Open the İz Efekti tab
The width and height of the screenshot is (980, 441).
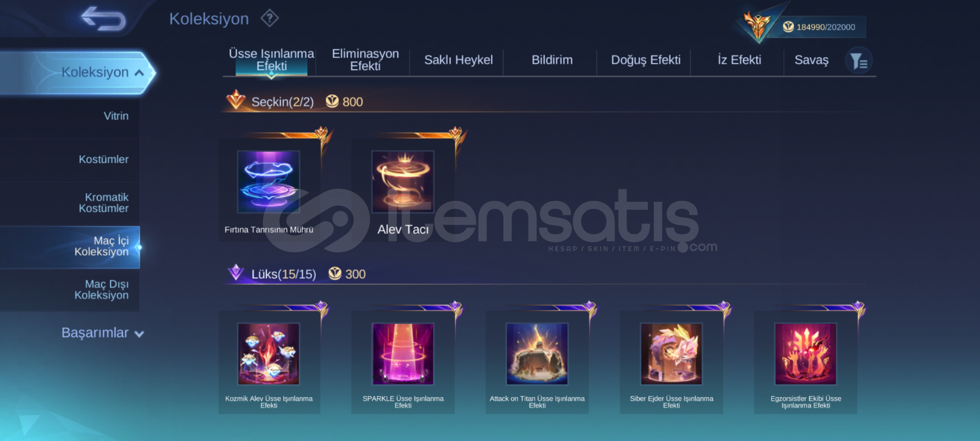[x=739, y=60]
